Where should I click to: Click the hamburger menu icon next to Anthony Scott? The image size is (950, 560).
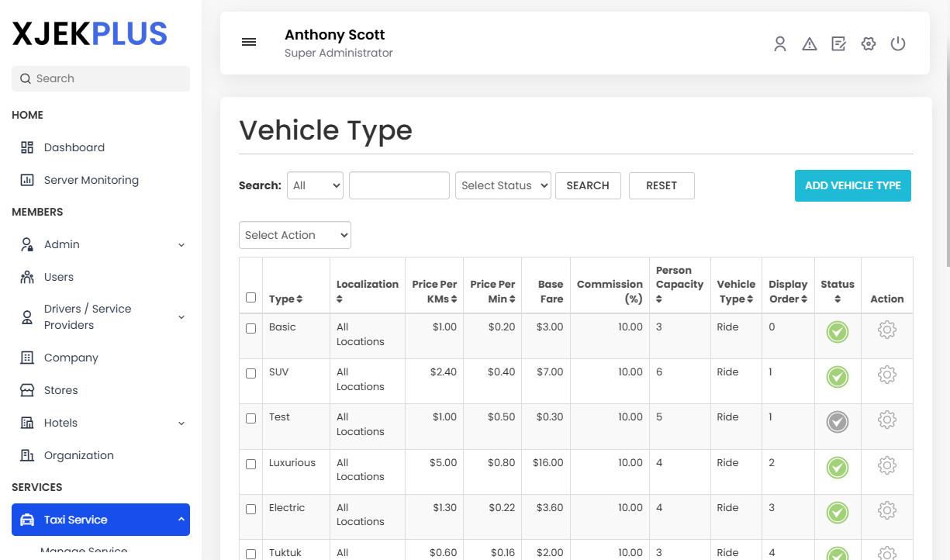(x=249, y=42)
